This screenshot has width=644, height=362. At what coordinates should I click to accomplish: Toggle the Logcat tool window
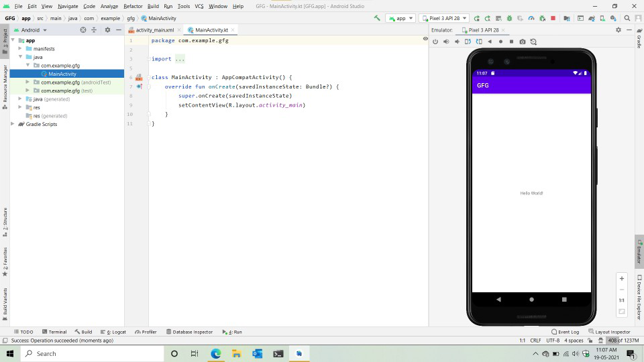(x=116, y=332)
